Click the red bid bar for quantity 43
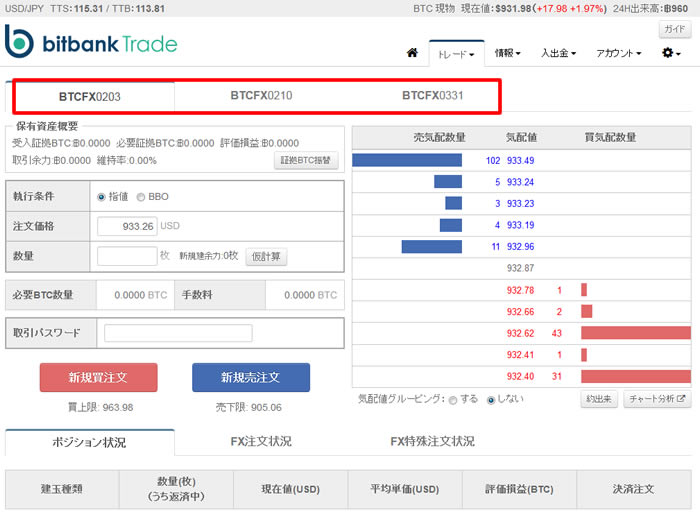700x515 pixels. point(636,333)
